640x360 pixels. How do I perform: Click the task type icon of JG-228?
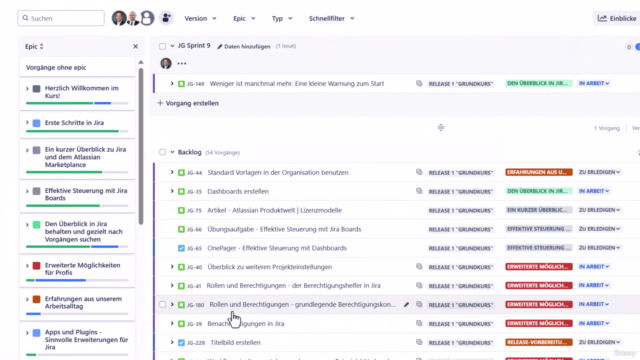pyautogui.click(x=181, y=343)
